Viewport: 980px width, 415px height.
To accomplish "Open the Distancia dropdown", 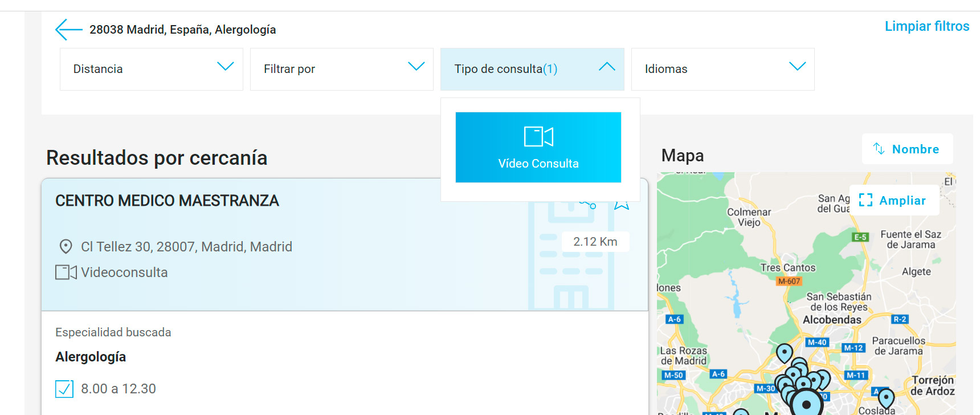I will (x=152, y=69).
